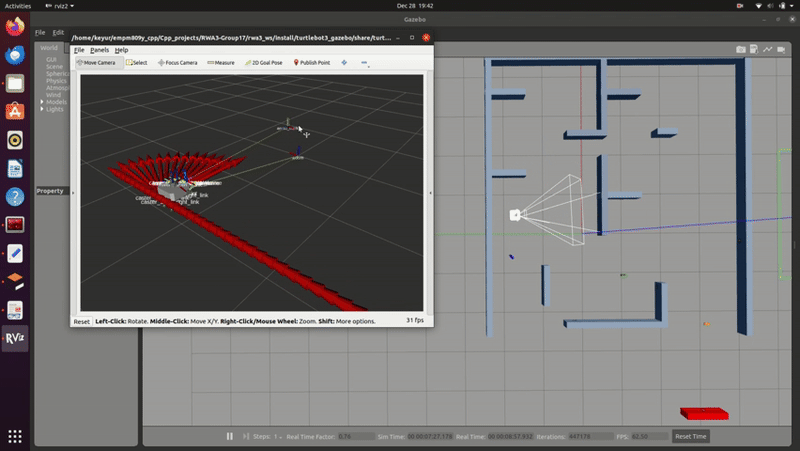The width and height of the screenshot is (800, 451).
Task: Select the Publish Point tool
Action: pyautogui.click(x=311, y=62)
